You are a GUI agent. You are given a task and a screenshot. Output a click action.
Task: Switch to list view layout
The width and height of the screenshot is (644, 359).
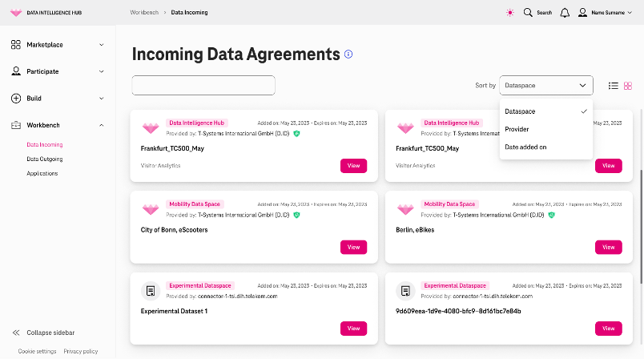click(614, 86)
